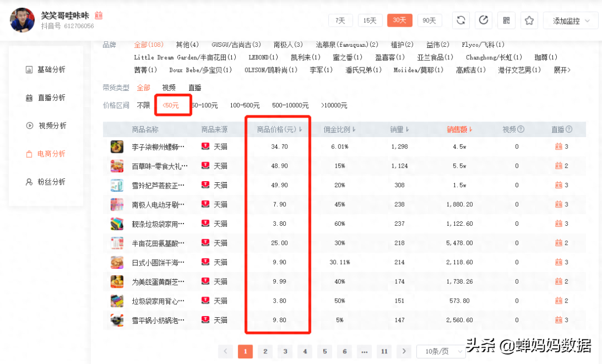Image resolution: width=602 pixels, height=364 pixels.
Task: Click the star favorite icon
Action: tap(529, 21)
